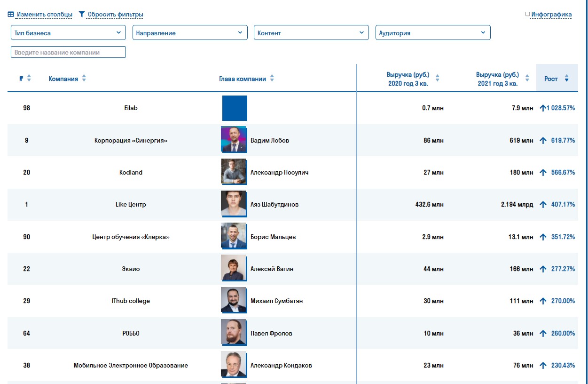
Task: Click Павел Фролов's portrait thumbnail
Action: (x=234, y=332)
